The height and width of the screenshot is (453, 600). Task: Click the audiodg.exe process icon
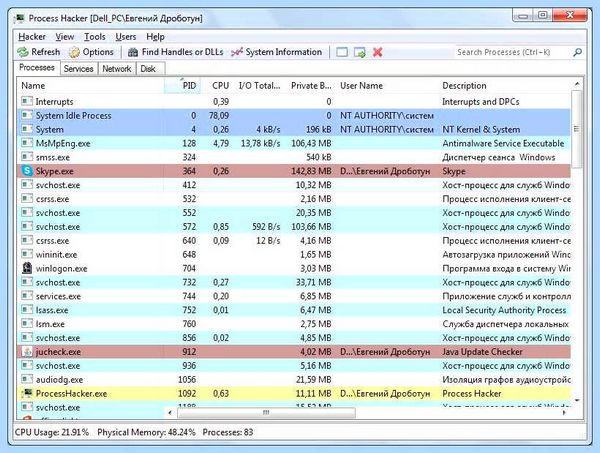pos(27,379)
